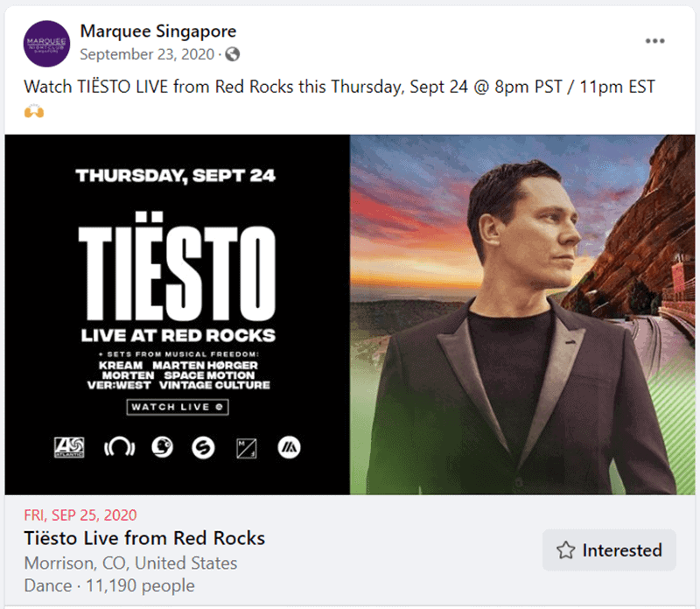
Task: Click the emoji under the post text
Action: click(33, 112)
